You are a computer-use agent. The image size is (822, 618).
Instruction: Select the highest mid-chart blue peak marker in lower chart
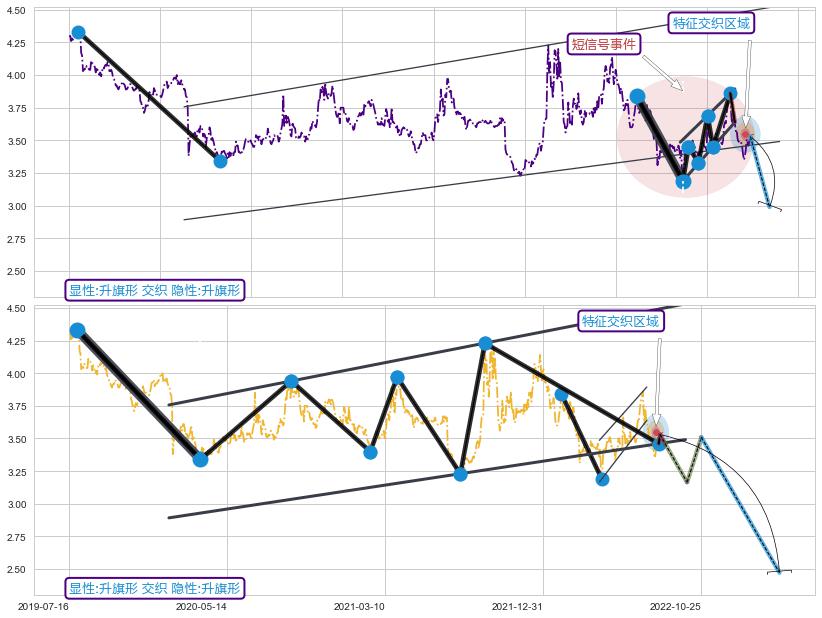point(485,343)
